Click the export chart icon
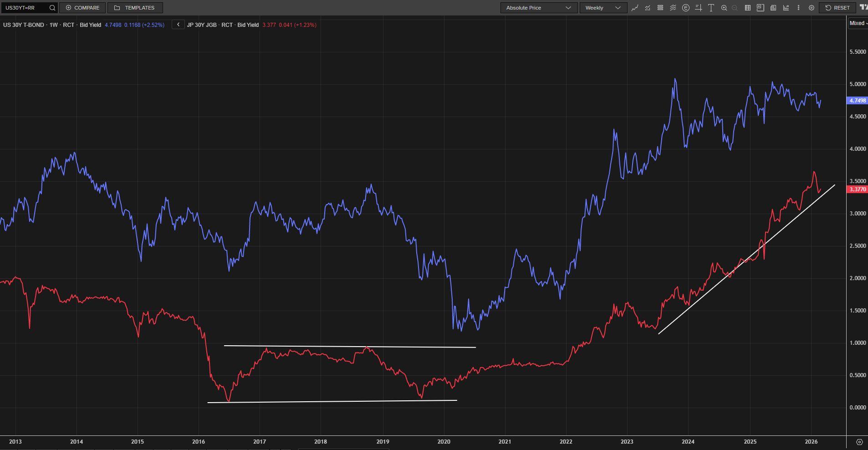 click(786, 8)
